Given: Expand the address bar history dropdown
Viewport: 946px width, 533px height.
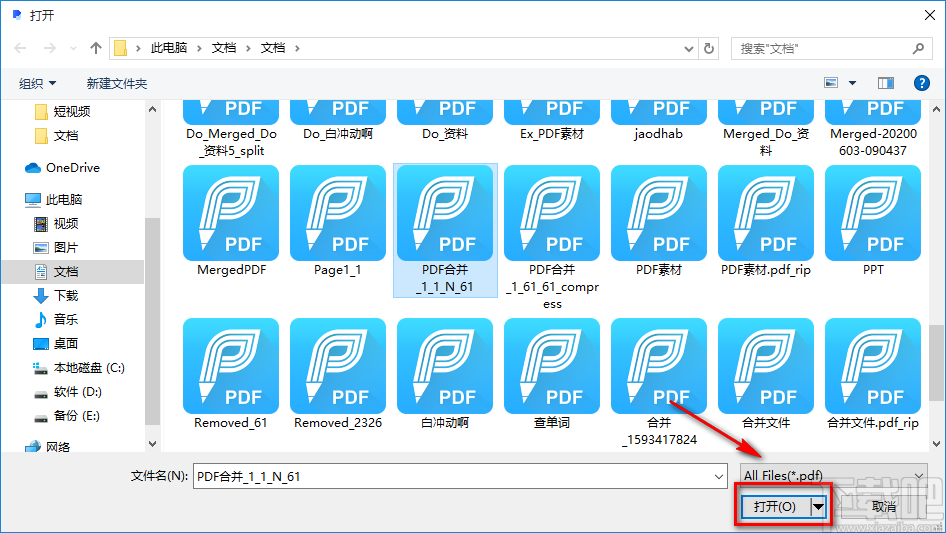Looking at the screenshot, I should (688, 48).
